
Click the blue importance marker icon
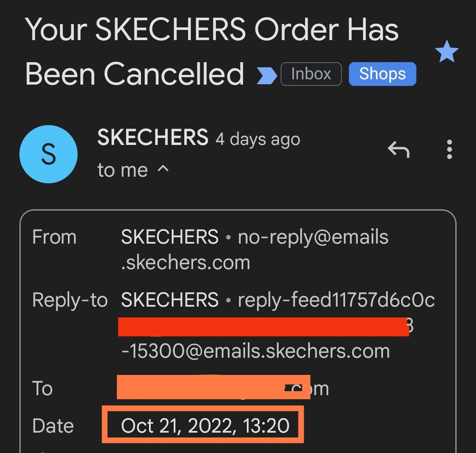coord(267,75)
